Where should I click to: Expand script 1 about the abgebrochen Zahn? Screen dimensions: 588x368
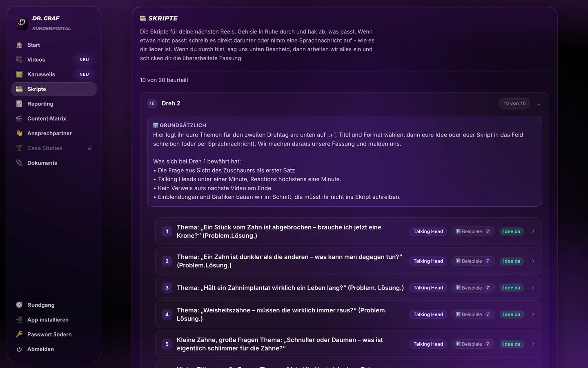click(x=533, y=231)
